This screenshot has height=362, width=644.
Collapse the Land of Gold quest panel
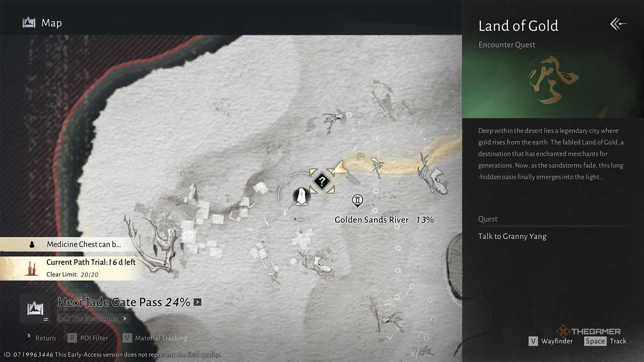point(618,24)
